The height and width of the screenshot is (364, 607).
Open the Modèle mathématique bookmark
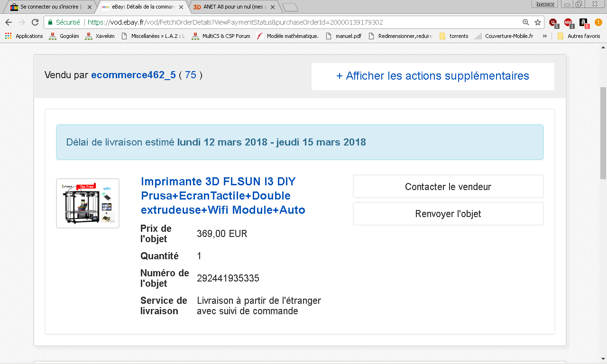point(288,36)
